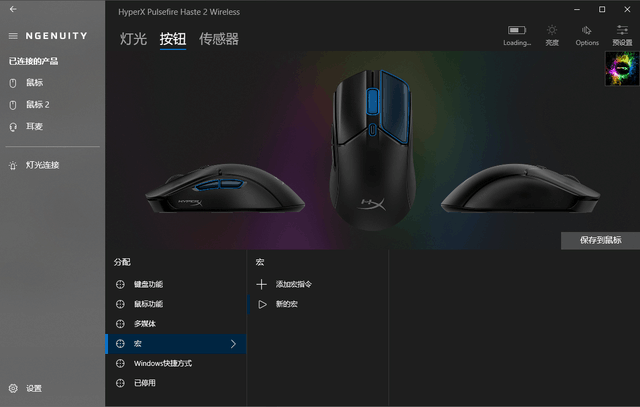Expand the 宏 assignment chevron
Screen dimensions: 640x407
233,344
